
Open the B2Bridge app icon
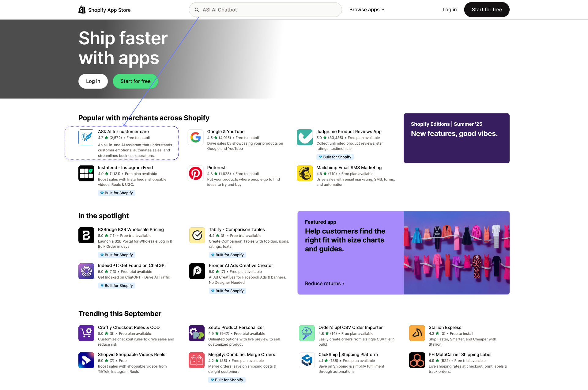click(x=86, y=235)
